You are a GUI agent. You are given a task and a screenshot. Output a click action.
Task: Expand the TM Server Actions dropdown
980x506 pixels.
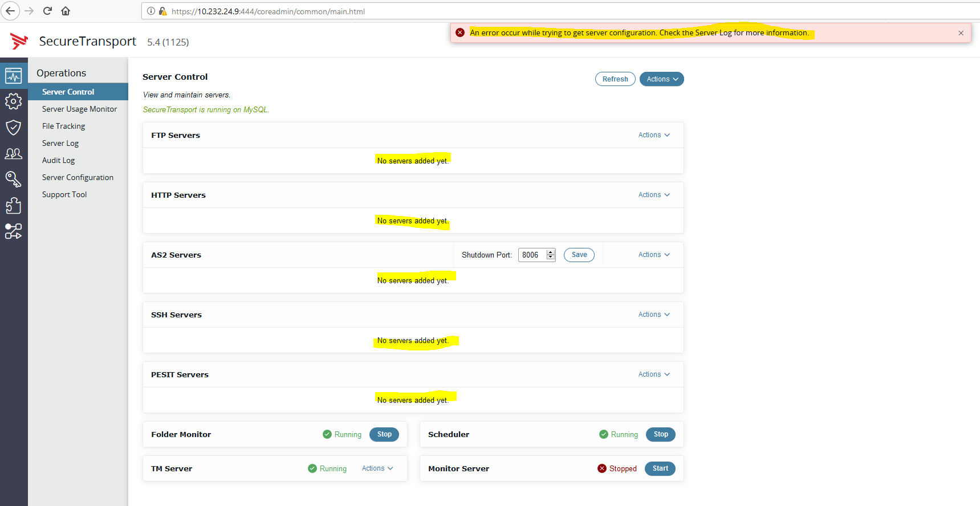(x=377, y=468)
